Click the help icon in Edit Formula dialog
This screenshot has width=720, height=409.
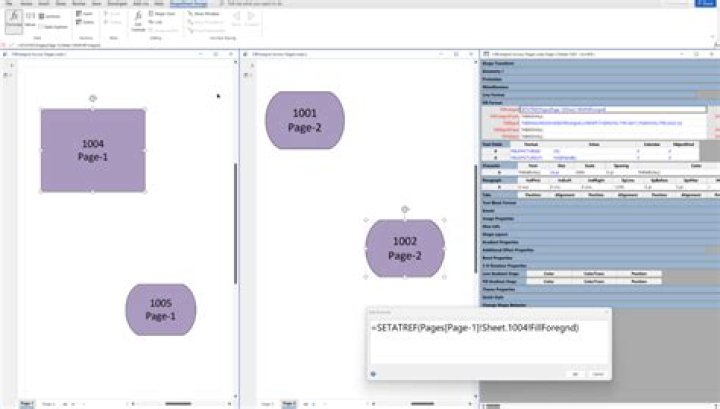point(373,374)
